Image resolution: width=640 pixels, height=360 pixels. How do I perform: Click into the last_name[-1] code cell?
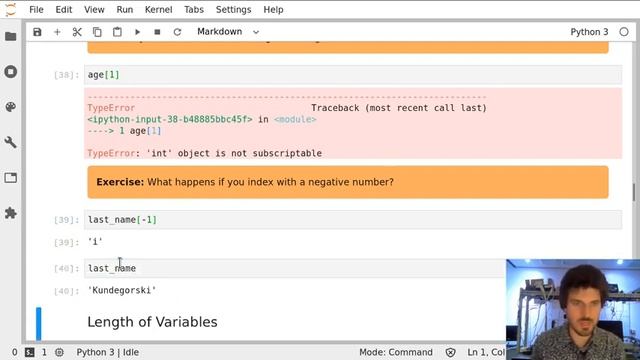coord(353,220)
